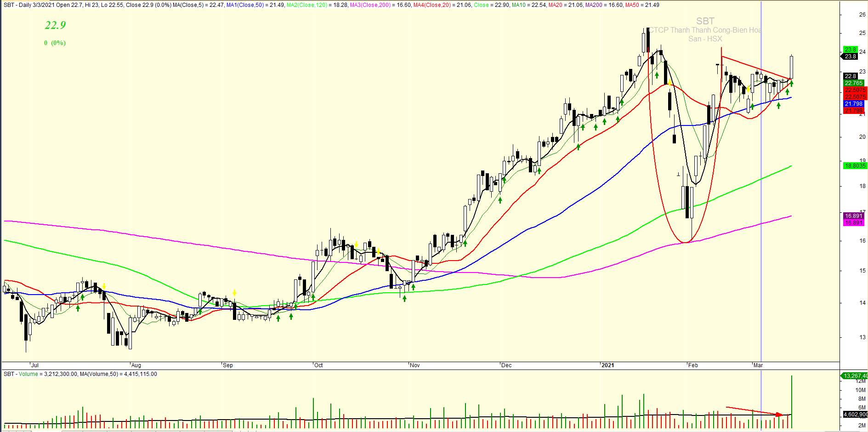Click the tallest green volume bar
Screen dimensions: 868x432
pos(791,400)
